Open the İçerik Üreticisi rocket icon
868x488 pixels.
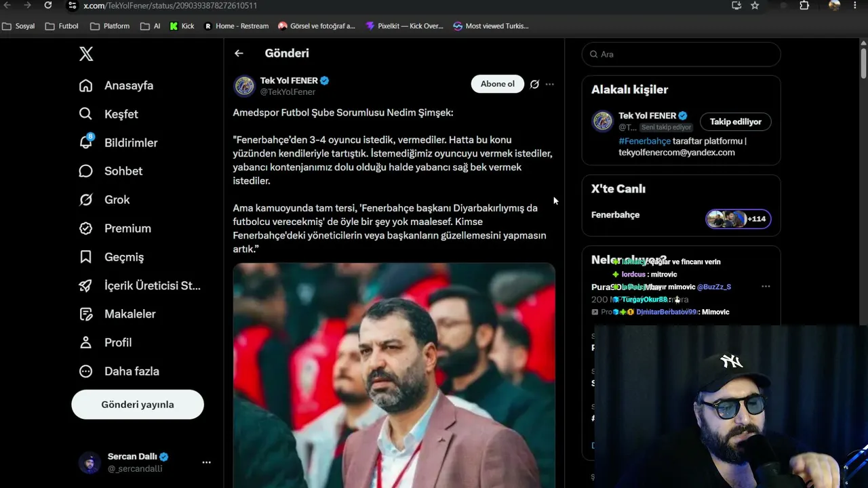coord(85,285)
